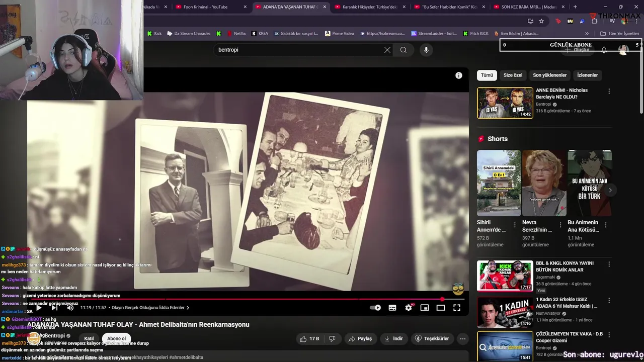Screen dimensions: 644x362
Task: Select the Size özel filter chip
Action: [x=513, y=75]
